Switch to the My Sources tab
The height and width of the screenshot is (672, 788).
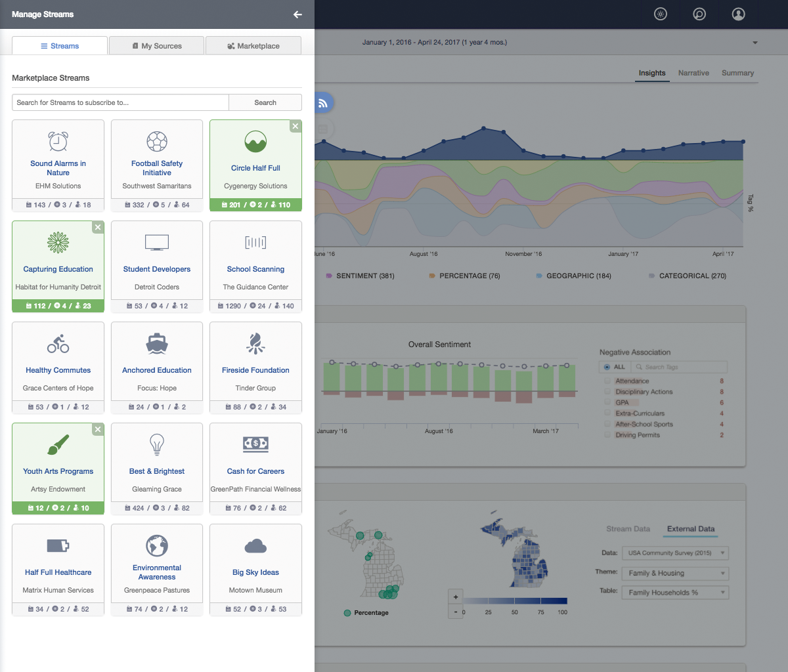pos(157,46)
